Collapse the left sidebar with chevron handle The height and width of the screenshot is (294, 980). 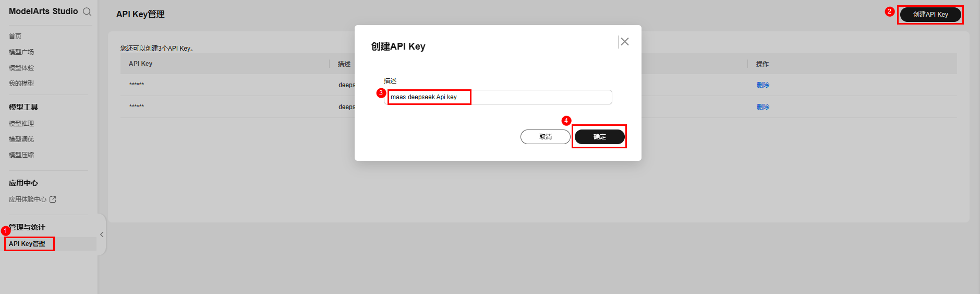point(102,234)
